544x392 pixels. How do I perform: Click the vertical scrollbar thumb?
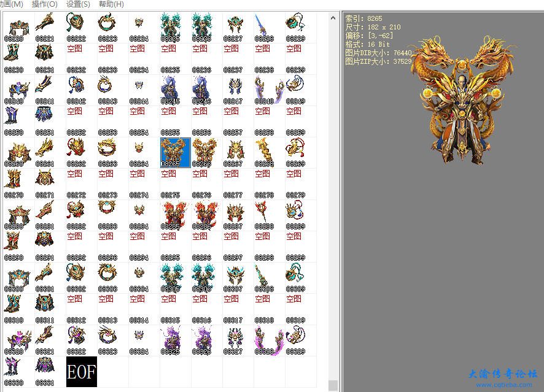point(333,385)
